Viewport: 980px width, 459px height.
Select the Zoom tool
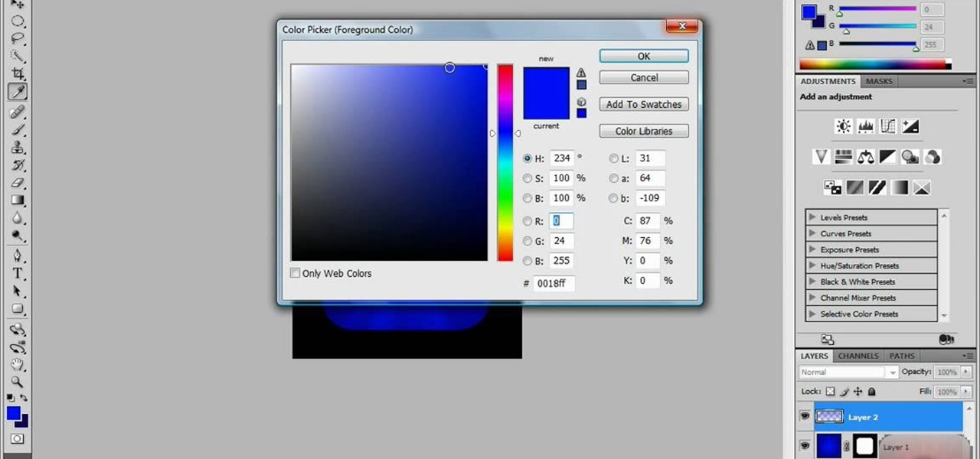pyautogui.click(x=18, y=382)
